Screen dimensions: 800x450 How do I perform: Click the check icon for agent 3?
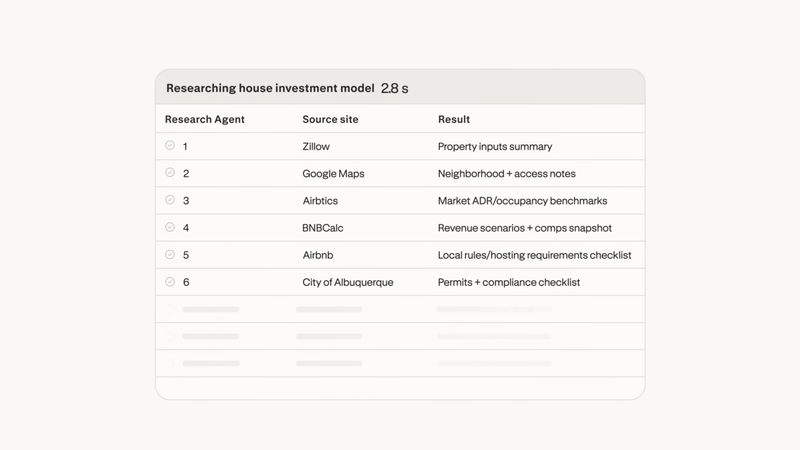pyautogui.click(x=170, y=200)
